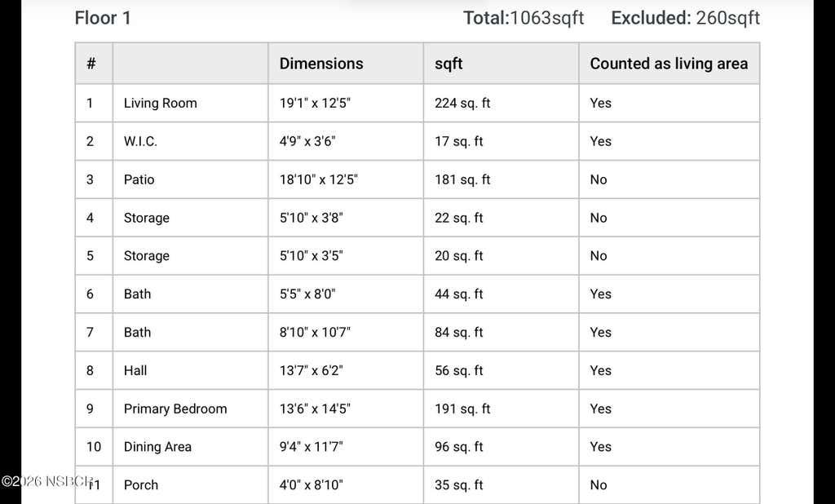
Task: Click the Excluded: 260sqft label
Action: pyautogui.click(x=685, y=18)
